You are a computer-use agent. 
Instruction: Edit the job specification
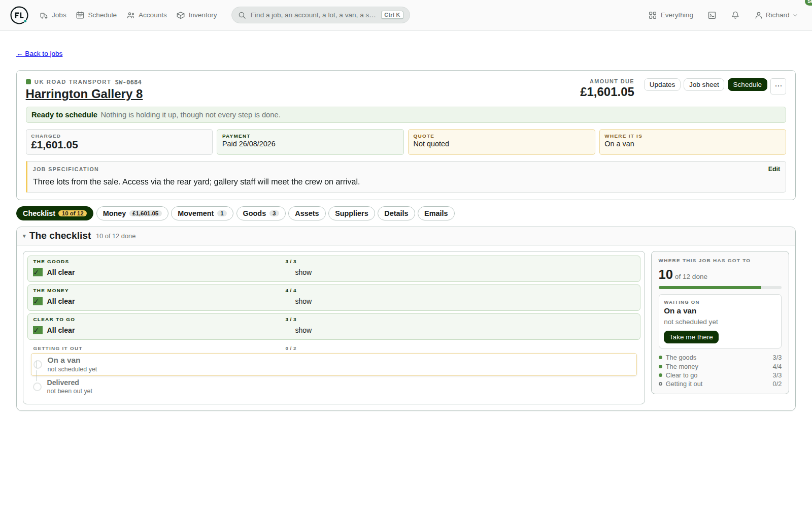[774, 169]
